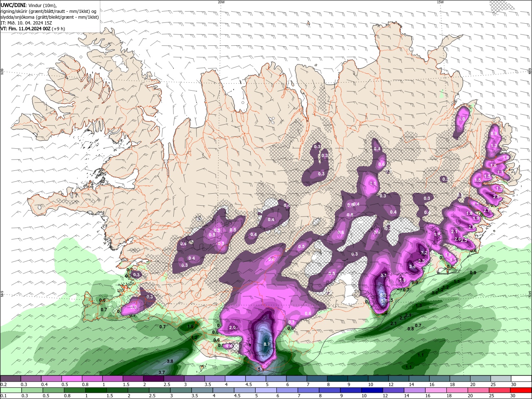532x399 pixels.
Task: Select the red 30 swatch in bottom legend
Action: point(522,390)
